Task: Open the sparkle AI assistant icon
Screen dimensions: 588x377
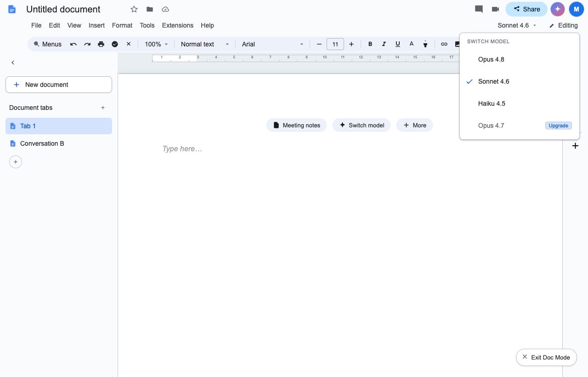Action: 558,9
